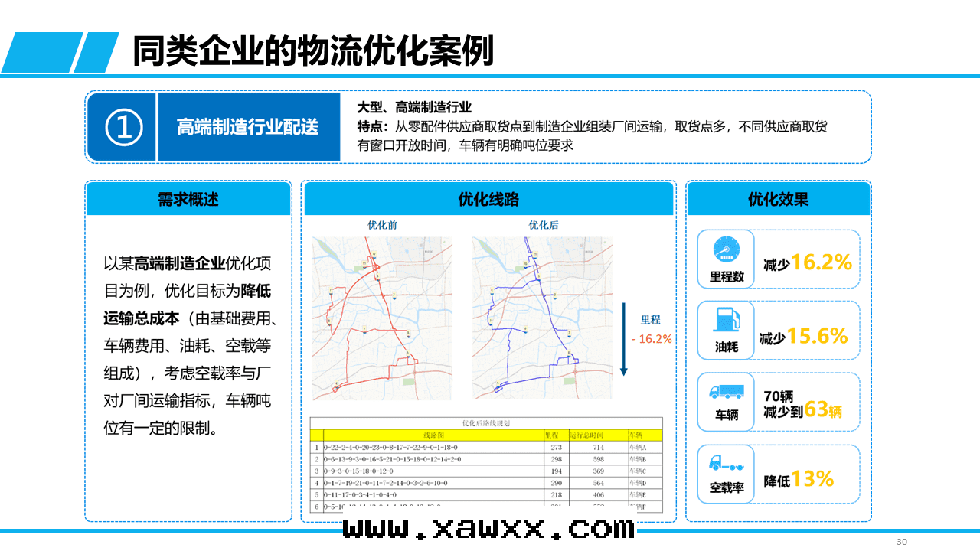Click the 优化效果 section header
The height and width of the screenshot is (551, 980).
778,199
